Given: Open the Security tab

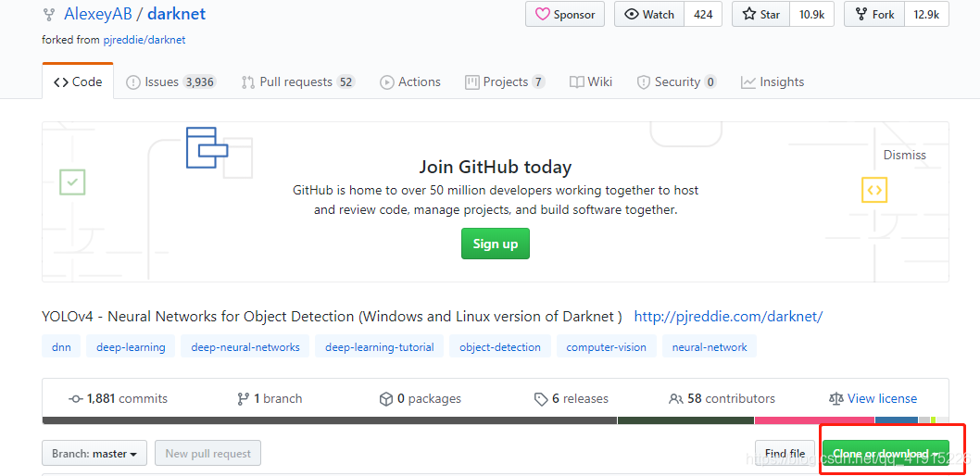Looking at the screenshot, I should point(676,81).
